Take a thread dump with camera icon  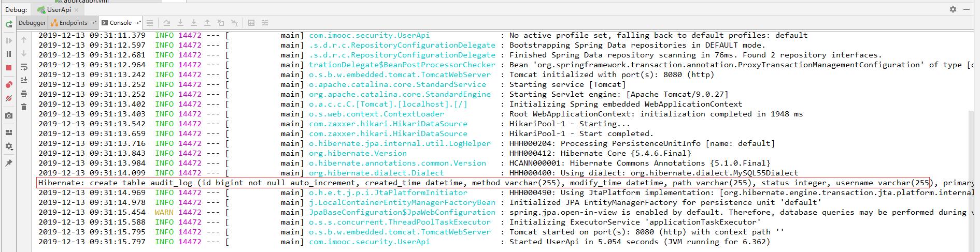coord(9,116)
